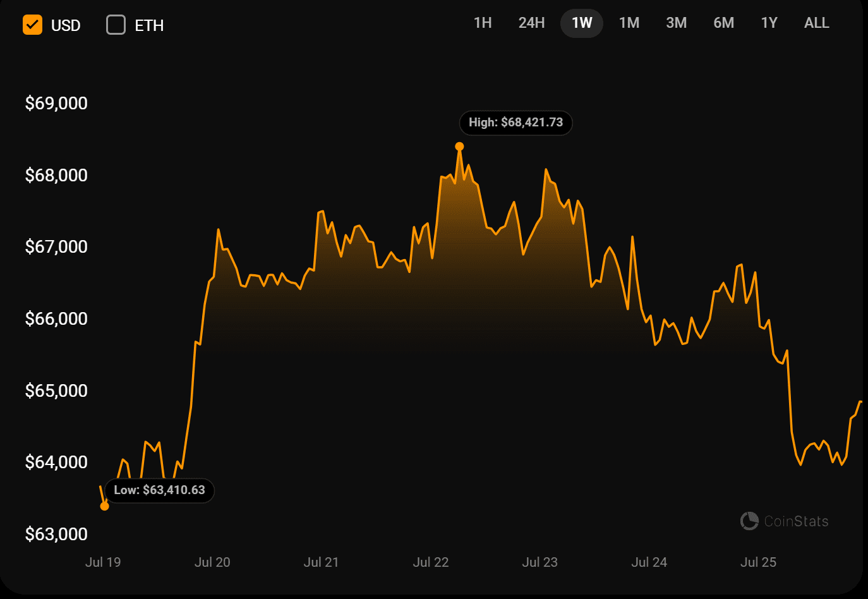This screenshot has width=868, height=599.
Task: Click the $63,000 price axis label
Action: 56,534
